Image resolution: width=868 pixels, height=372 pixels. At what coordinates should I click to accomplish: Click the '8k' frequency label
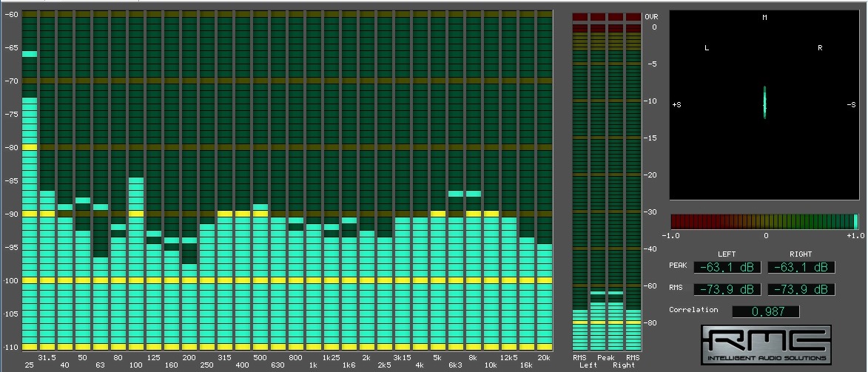473,358
